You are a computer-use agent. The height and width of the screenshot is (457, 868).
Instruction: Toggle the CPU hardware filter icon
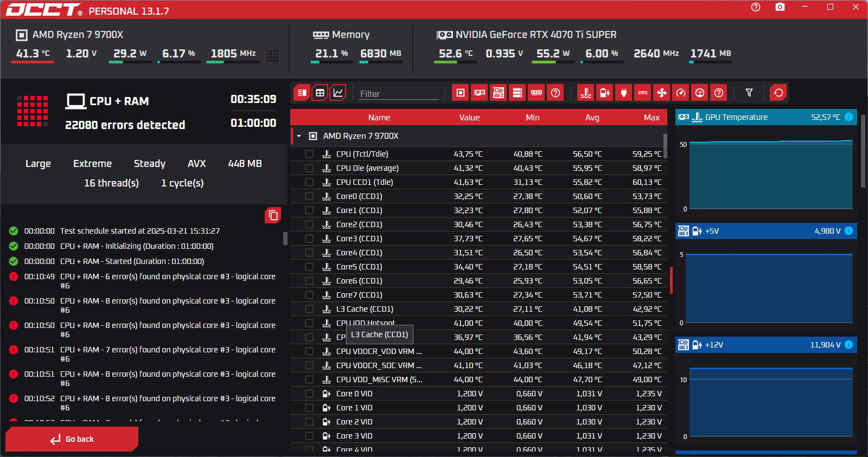point(461,93)
